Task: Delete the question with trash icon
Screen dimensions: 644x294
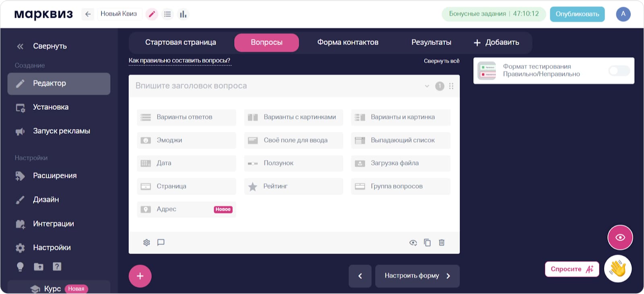Action: [x=442, y=242]
